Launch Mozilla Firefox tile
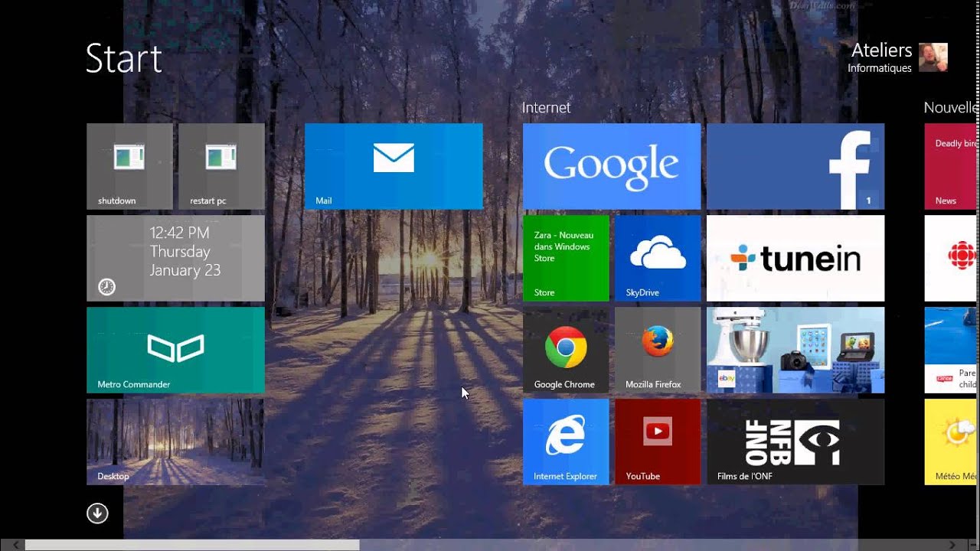Screen dimensions: 980x551 (658, 350)
